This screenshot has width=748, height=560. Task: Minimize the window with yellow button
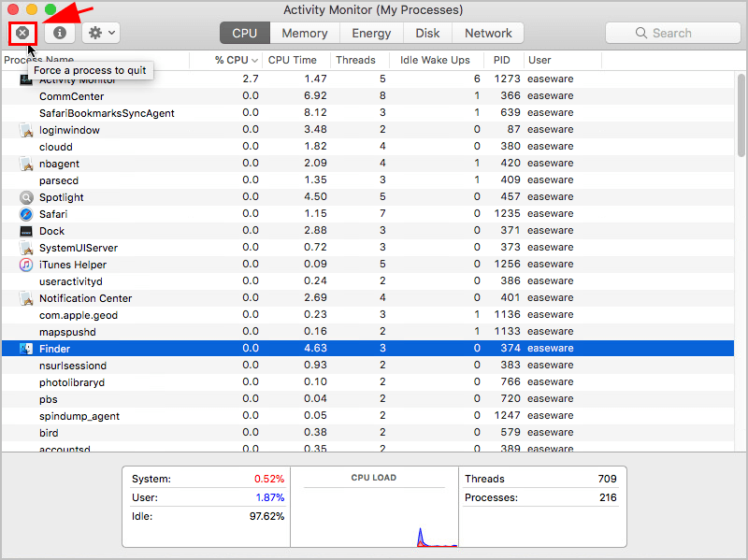click(32, 9)
